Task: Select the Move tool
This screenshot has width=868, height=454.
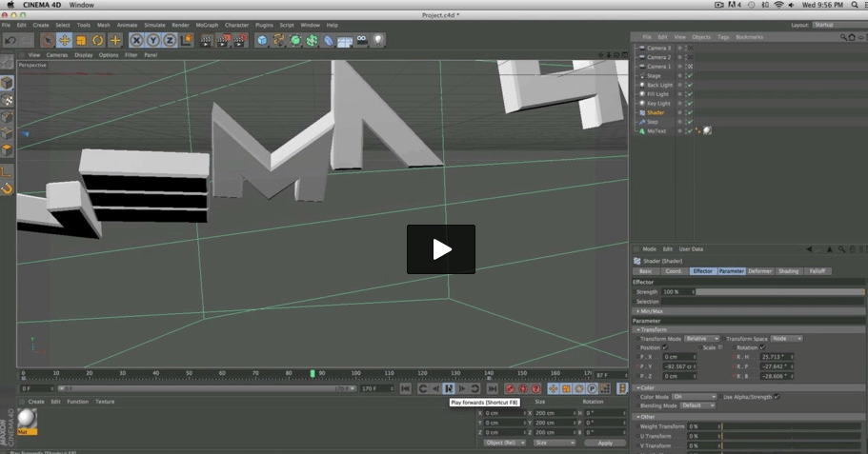Action: click(64, 40)
